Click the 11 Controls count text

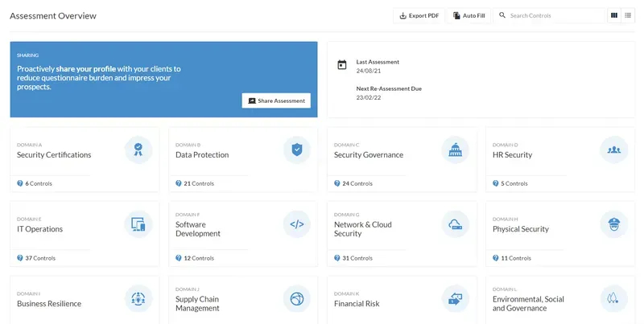point(516,258)
